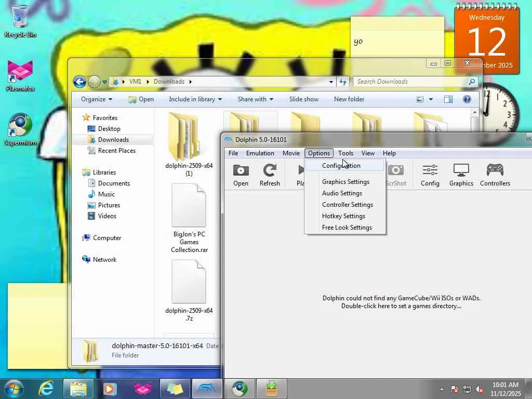The image size is (532, 399).
Task: Toggle the Explorer preview pane icon
Action: coord(448,99)
